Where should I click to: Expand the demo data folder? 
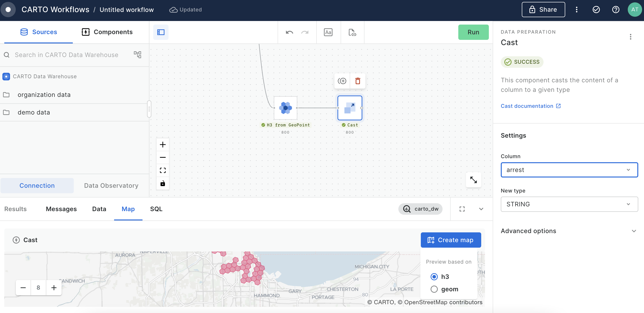[74, 112]
